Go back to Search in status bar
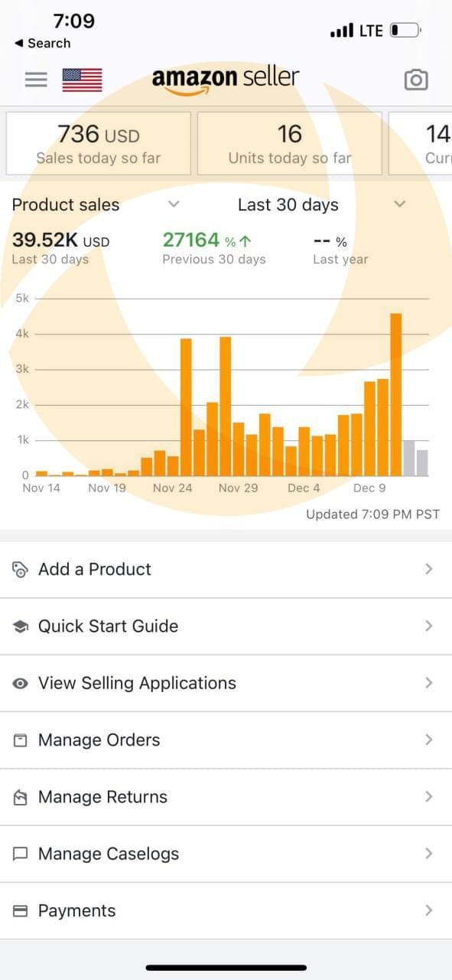The width and height of the screenshot is (452, 980). [x=42, y=43]
